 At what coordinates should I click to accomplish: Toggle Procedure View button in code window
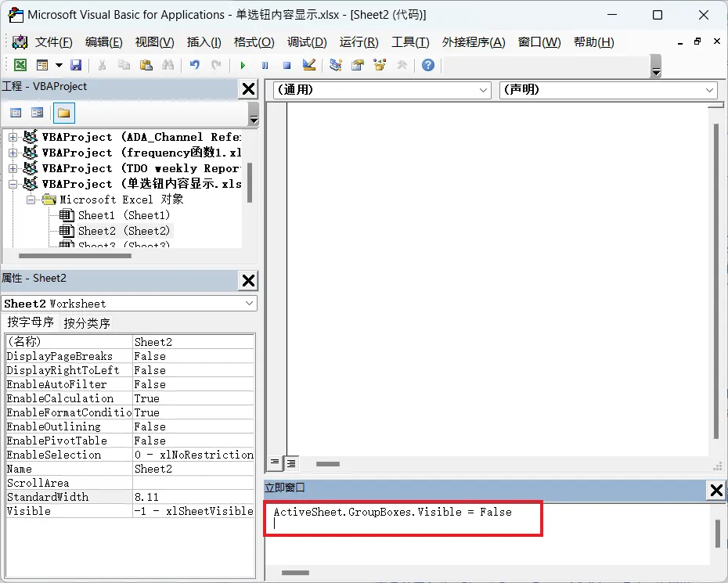[x=275, y=462]
